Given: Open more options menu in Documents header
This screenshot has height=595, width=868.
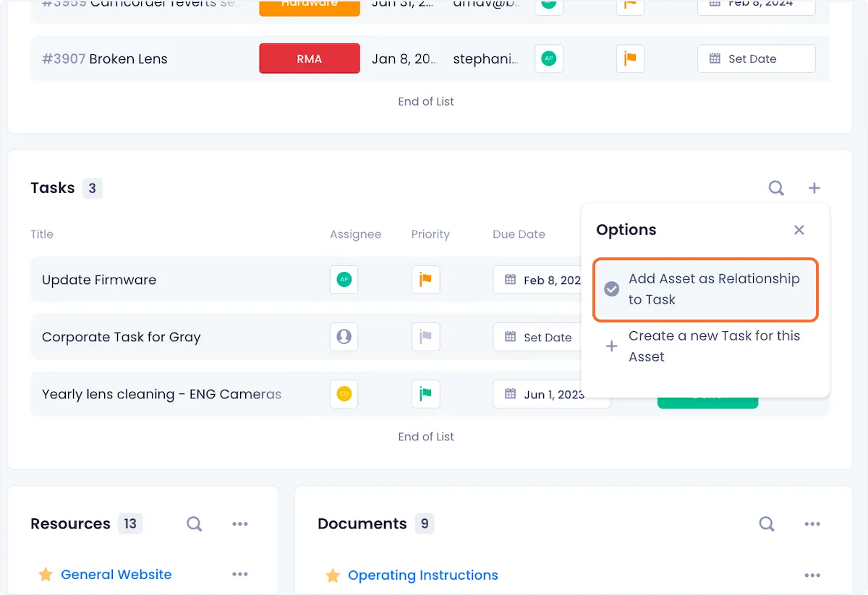Looking at the screenshot, I should (x=812, y=523).
